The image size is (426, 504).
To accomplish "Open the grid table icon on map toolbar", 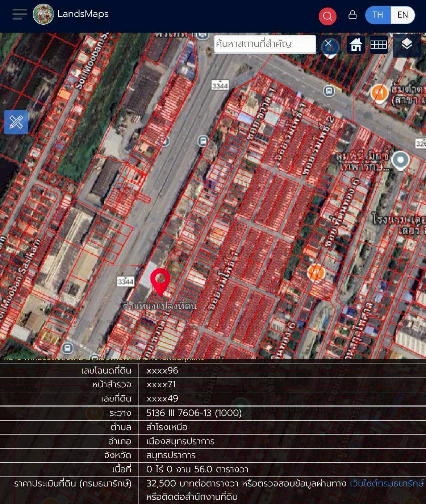I will (x=379, y=45).
